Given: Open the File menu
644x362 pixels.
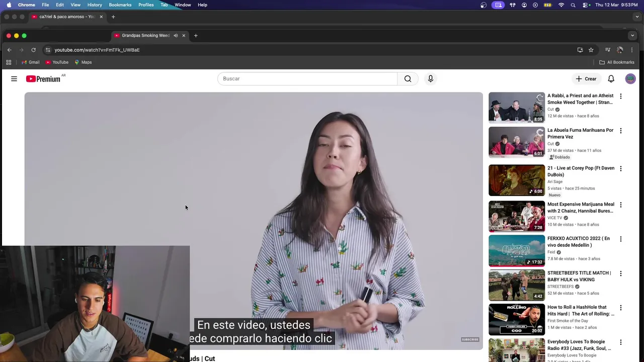Looking at the screenshot, I should 45,5.
